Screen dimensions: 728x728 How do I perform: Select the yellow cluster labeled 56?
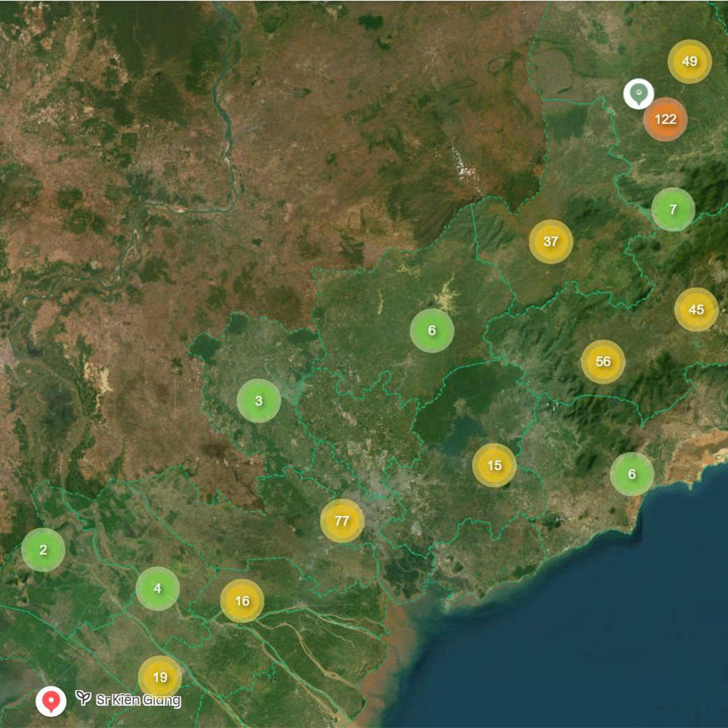[603, 362]
